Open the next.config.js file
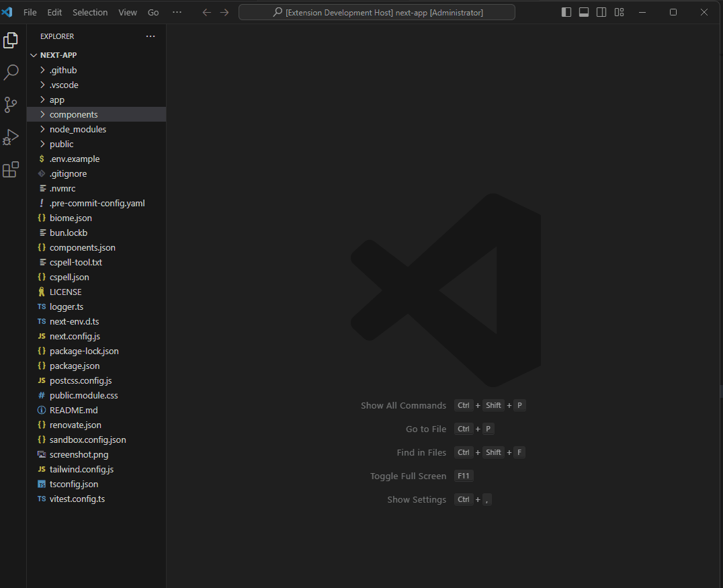 pyautogui.click(x=96, y=336)
